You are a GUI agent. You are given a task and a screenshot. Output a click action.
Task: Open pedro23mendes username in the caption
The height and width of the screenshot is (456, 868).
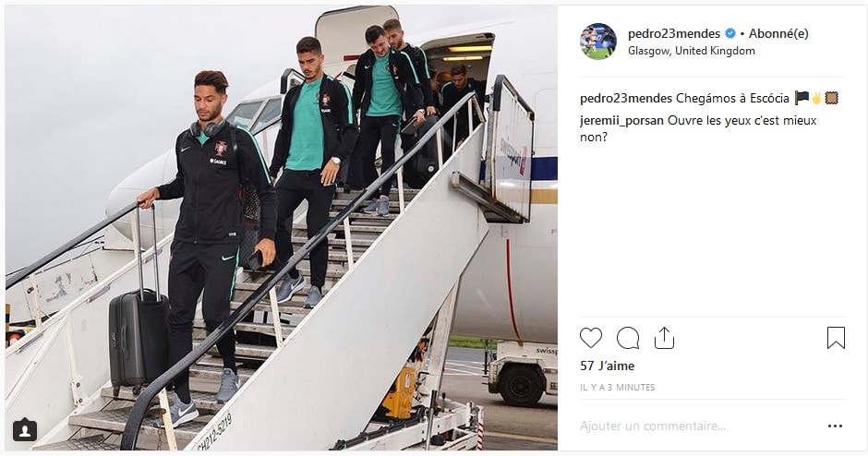626,99
